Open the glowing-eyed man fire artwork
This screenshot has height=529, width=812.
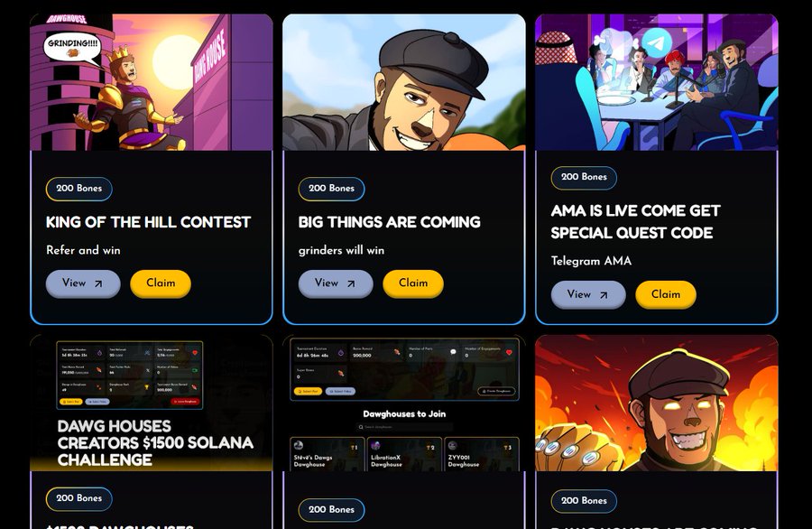657,403
